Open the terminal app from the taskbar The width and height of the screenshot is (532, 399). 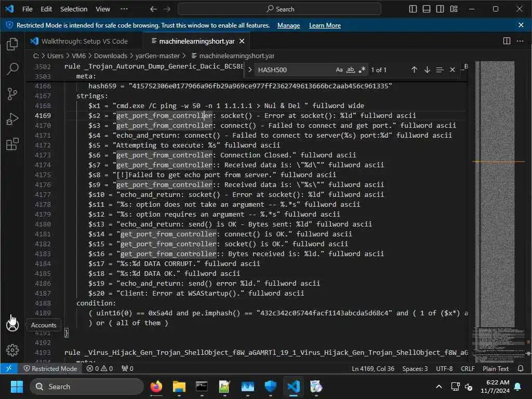click(202, 387)
